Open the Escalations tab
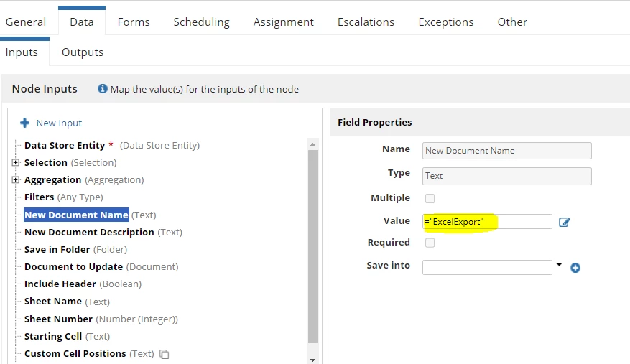This screenshot has width=630, height=364. coord(366,22)
